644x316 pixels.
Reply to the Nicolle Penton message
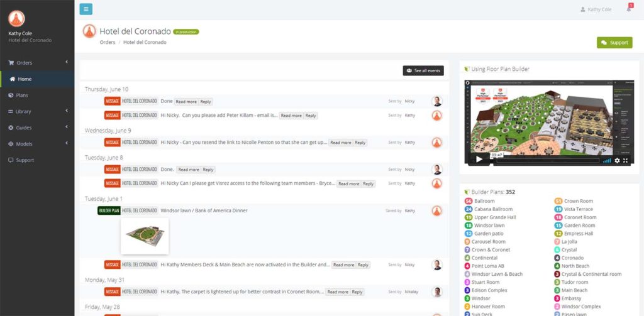[360, 143]
